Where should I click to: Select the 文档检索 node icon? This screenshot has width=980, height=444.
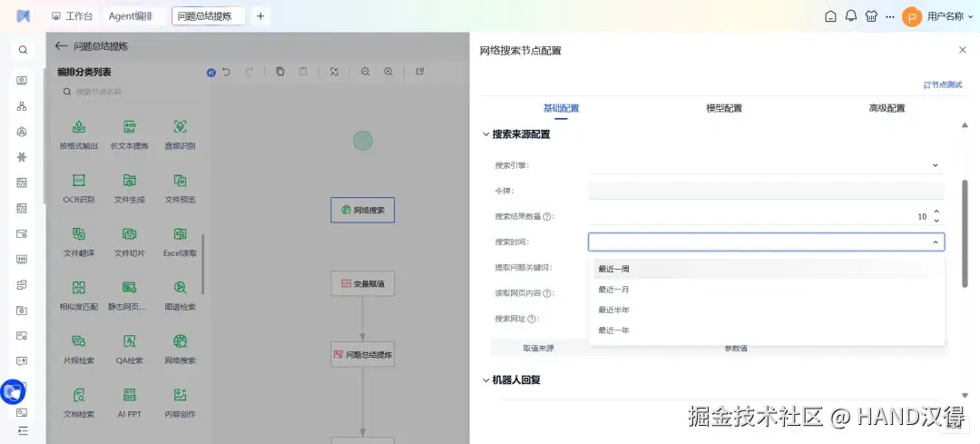click(x=79, y=395)
